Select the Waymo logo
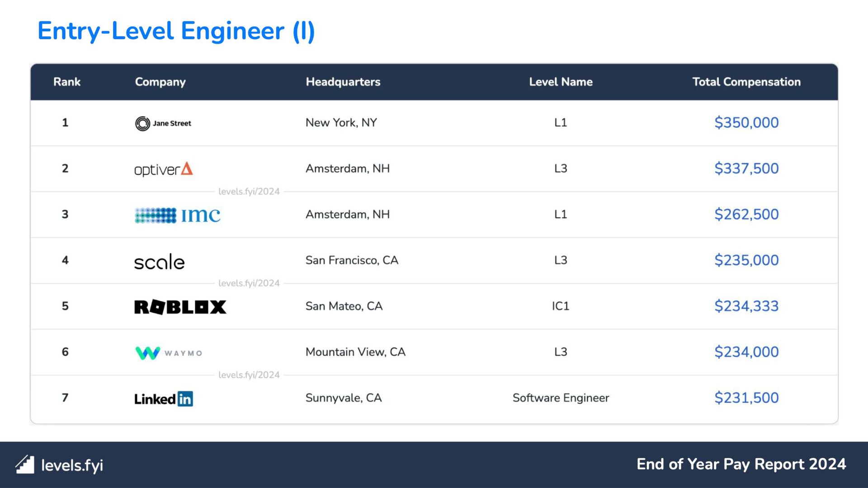 pyautogui.click(x=169, y=353)
